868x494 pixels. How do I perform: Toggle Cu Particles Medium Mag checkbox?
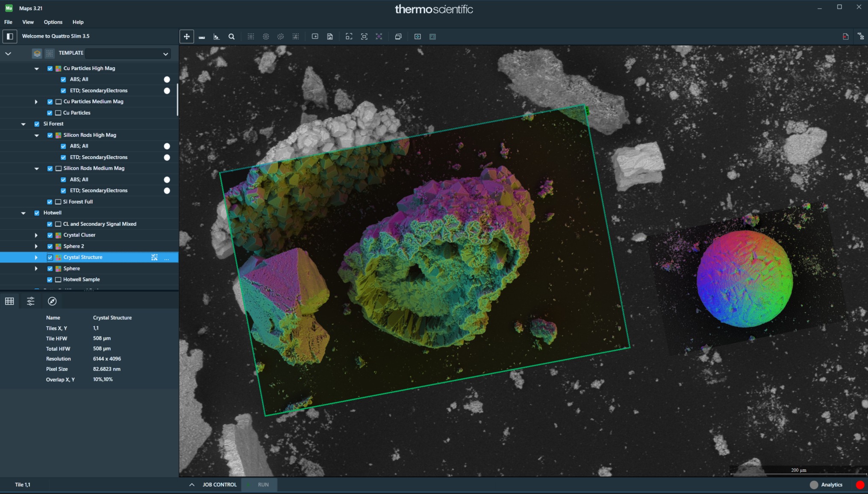50,102
